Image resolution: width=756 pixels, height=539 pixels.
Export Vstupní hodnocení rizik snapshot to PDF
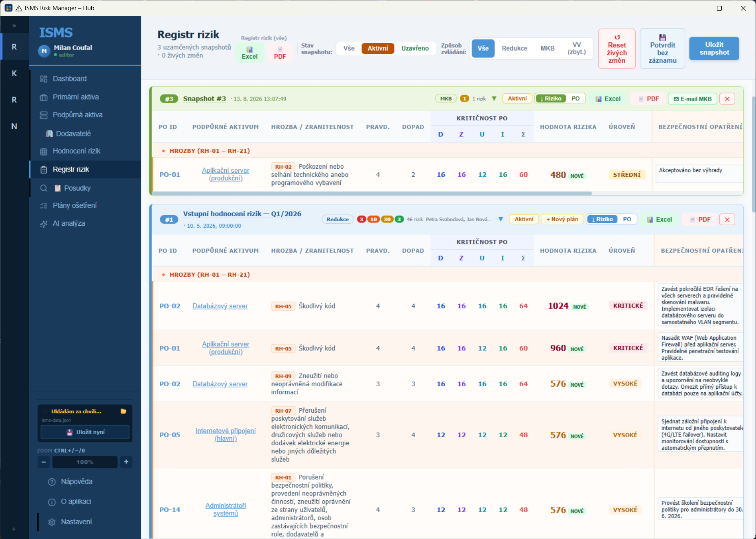(x=700, y=220)
